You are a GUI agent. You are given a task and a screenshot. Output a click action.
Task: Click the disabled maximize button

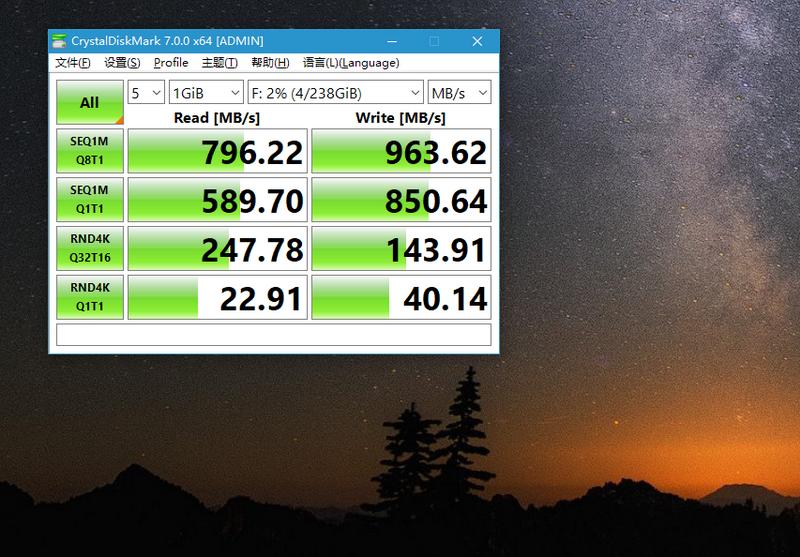click(x=434, y=41)
